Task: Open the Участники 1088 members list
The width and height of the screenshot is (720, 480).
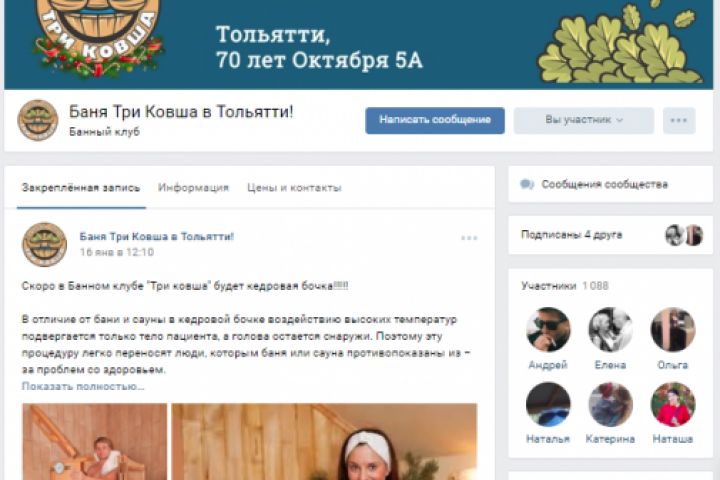Action: point(564,286)
